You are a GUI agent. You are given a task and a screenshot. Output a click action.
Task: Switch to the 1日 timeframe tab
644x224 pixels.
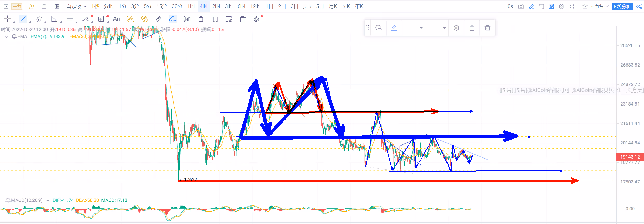click(x=269, y=6)
